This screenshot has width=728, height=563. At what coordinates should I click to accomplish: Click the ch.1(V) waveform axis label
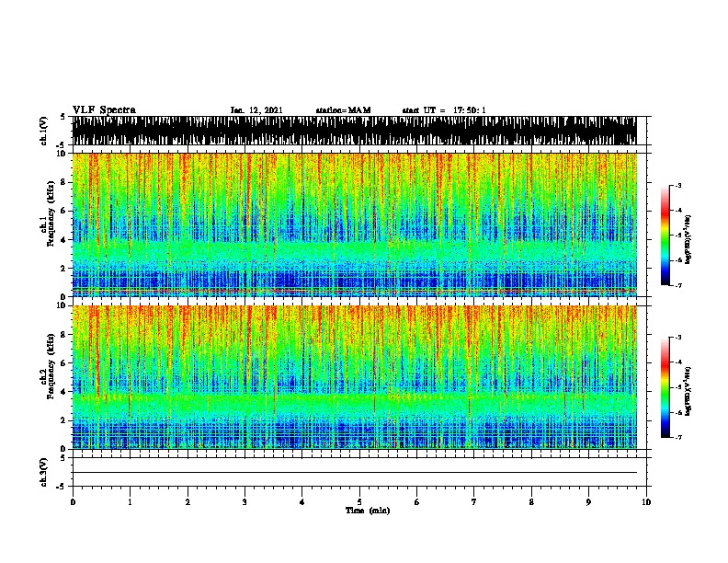coord(44,131)
